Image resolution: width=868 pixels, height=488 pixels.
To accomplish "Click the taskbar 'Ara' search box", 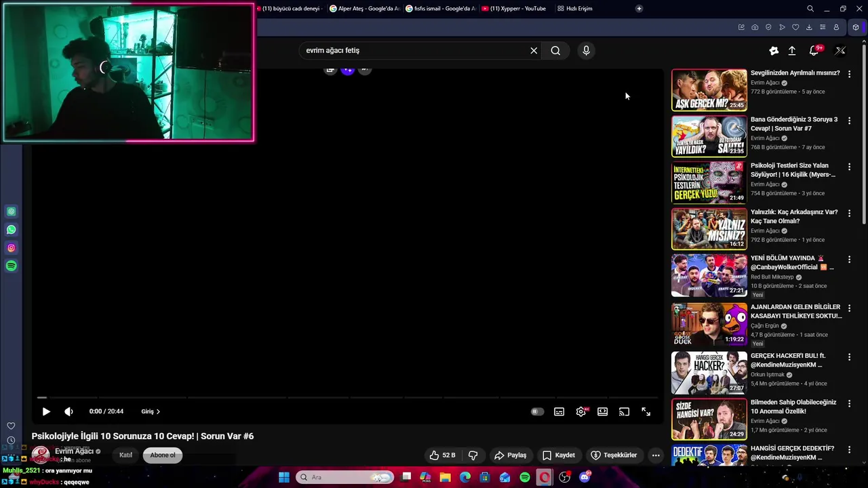I will pyautogui.click(x=344, y=477).
